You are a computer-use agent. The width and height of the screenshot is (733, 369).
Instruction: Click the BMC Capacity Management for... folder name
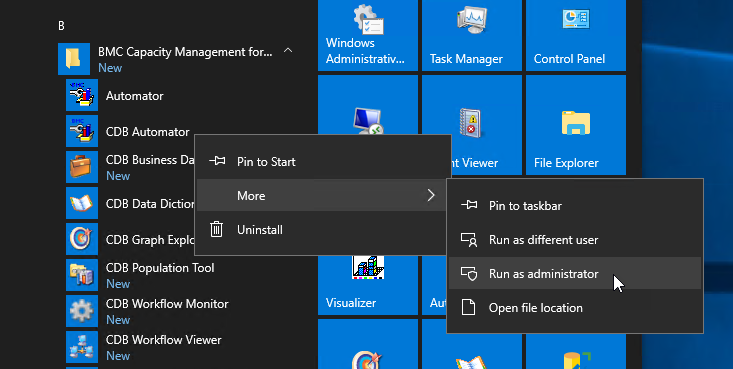(185, 52)
